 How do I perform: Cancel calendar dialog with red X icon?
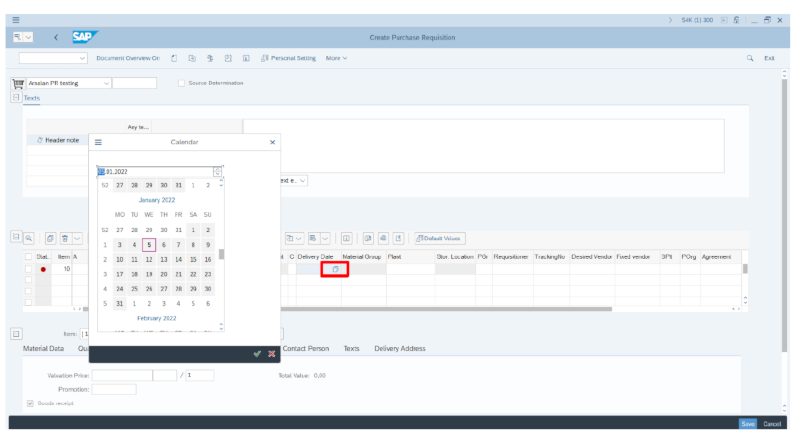click(x=271, y=354)
